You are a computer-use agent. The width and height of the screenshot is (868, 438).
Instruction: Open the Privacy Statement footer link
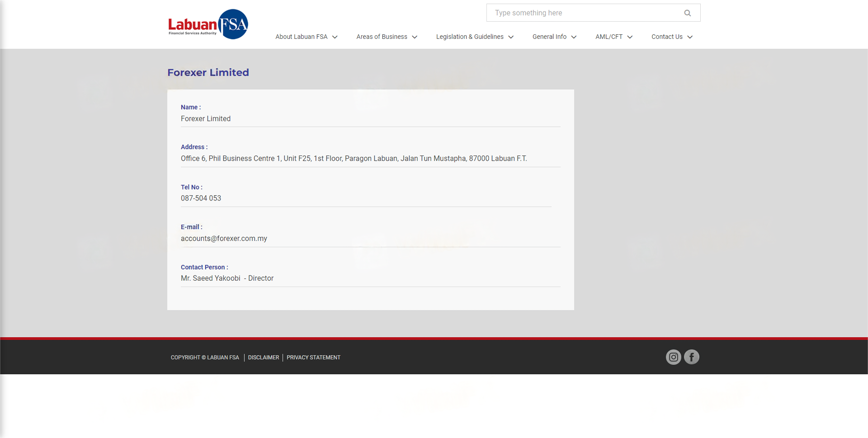pyautogui.click(x=313, y=358)
